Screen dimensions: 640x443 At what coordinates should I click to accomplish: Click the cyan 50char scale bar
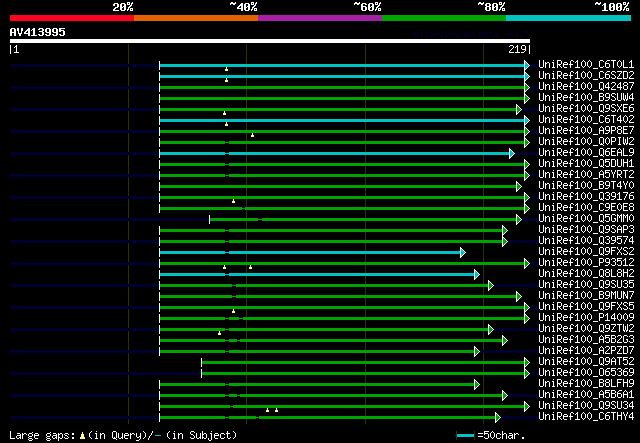[465, 436]
